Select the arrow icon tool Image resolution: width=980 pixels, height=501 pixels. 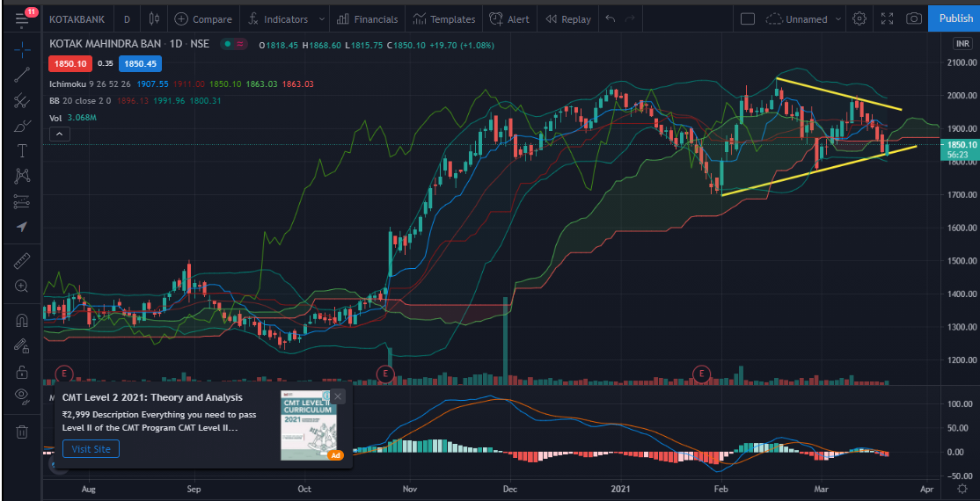pos(22,227)
